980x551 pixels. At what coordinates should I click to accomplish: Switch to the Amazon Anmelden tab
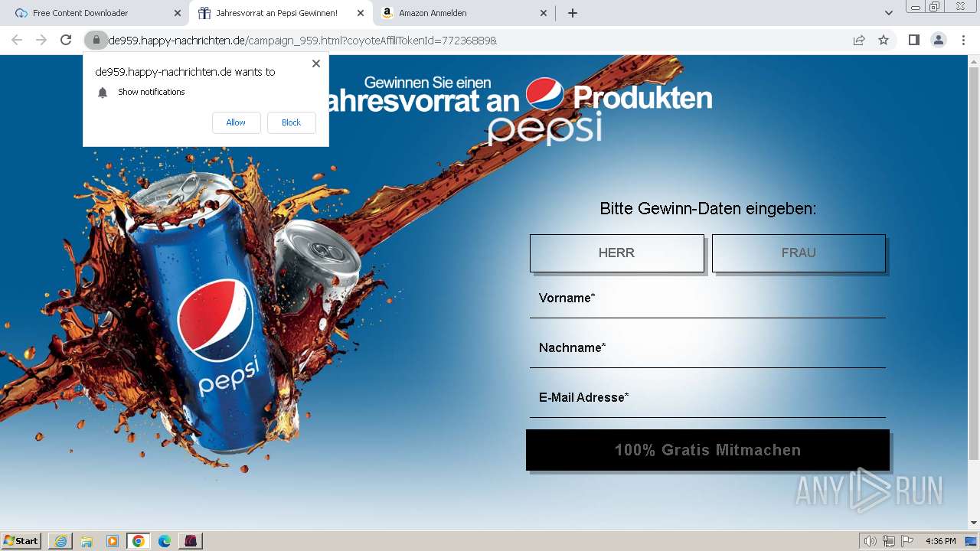point(463,13)
